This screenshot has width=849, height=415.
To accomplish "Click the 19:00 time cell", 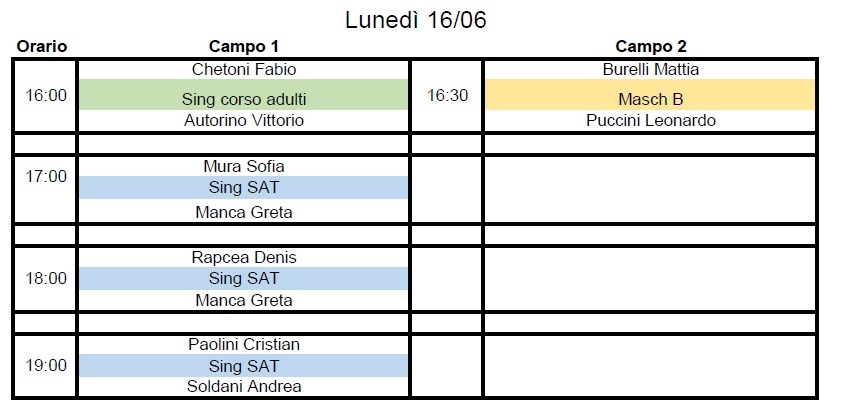I will pos(45,366).
